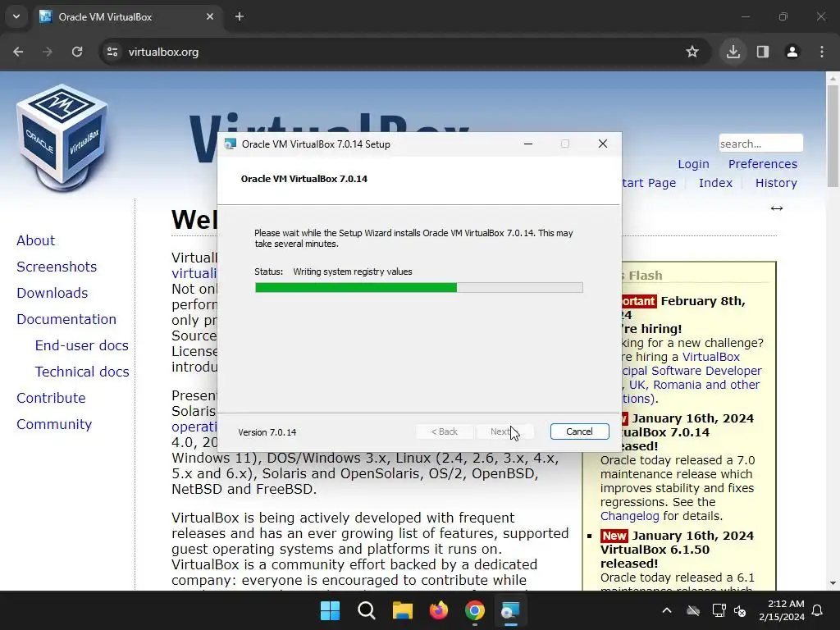
Task: Click the double-headed arrow width toggle
Action: click(777, 208)
